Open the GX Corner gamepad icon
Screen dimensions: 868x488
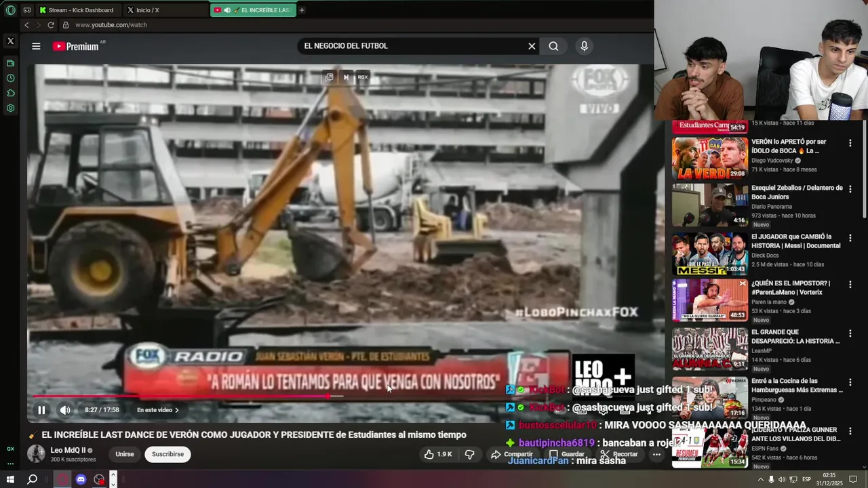tap(27, 10)
